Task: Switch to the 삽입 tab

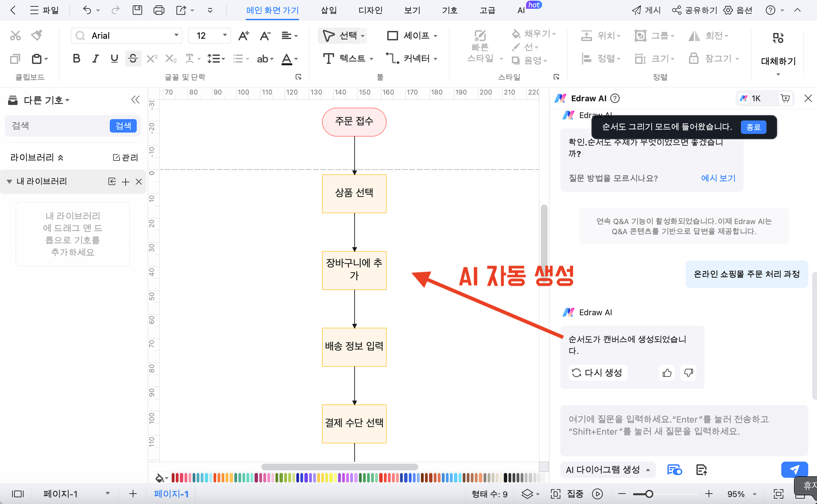Action: tap(329, 10)
